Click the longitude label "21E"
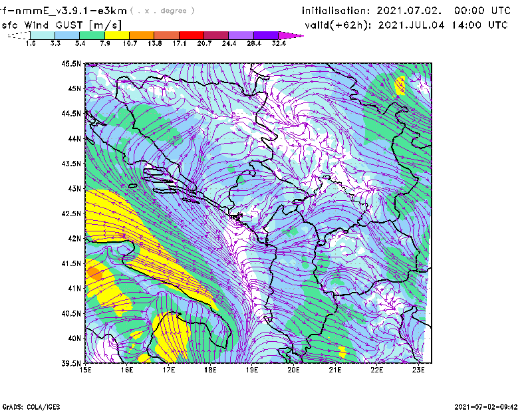The image size is (532, 411). (335, 370)
